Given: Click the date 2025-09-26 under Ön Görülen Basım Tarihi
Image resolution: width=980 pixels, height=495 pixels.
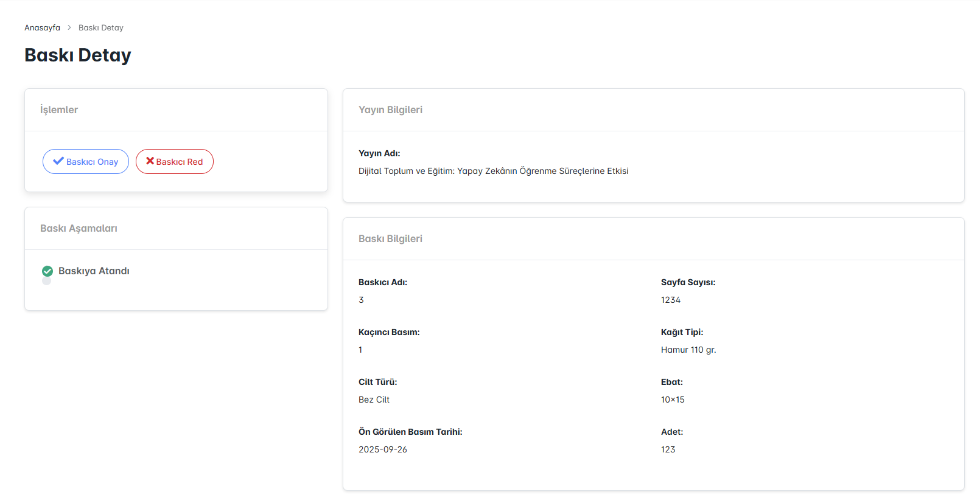Looking at the screenshot, I should (x=383, y=449).
